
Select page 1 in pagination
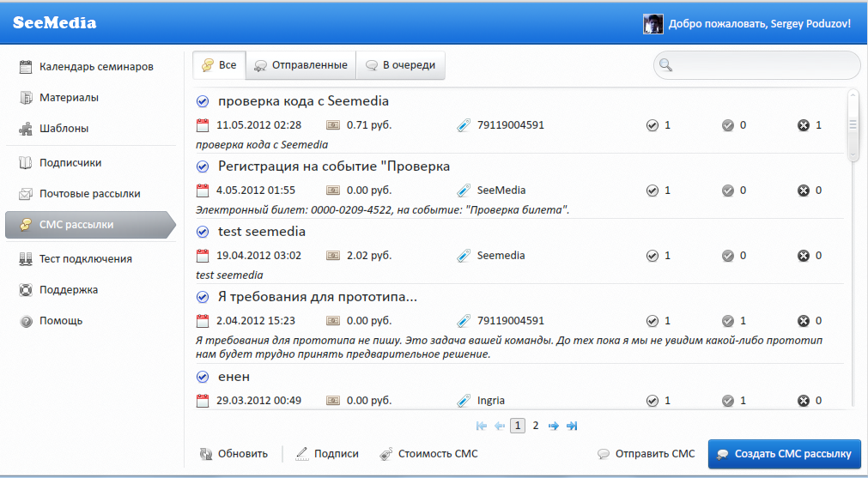518,426
